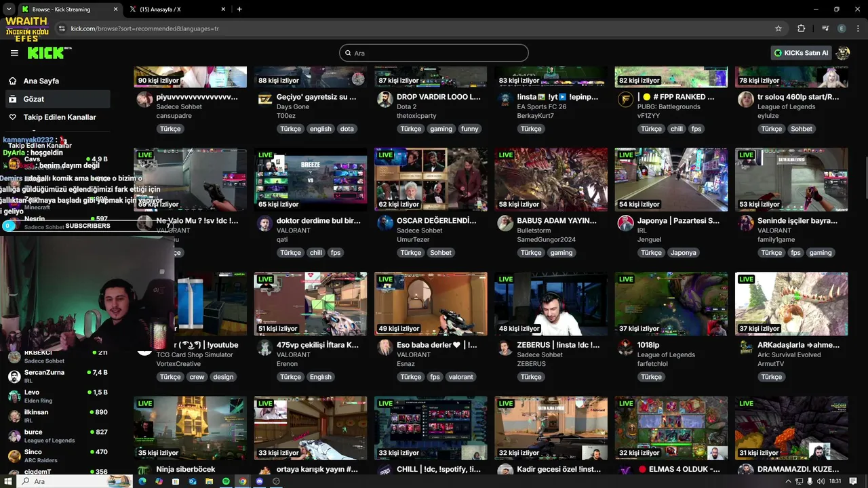Image resolution: width=868 pixels, height=488 pixels.
Task: Open OBS Studio from the taskbar
Action: pyautogui.click(x=276, y=481)
